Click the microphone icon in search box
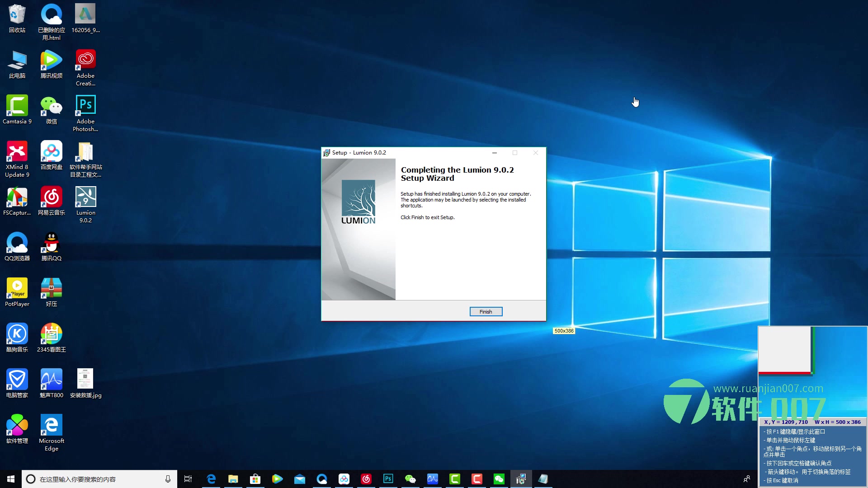Screen dimensions: 868x488 [168, 479]
